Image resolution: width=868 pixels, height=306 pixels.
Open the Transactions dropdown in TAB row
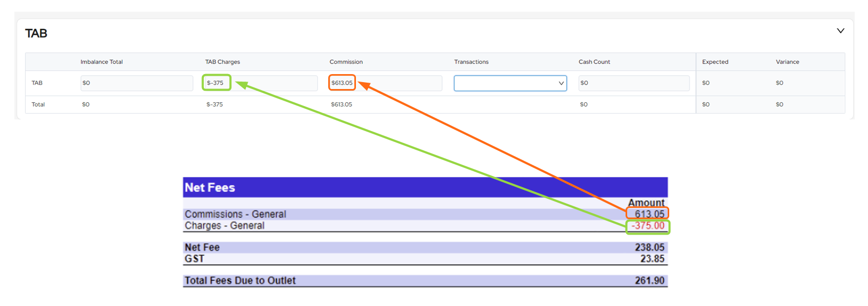click(x=510, y=83)
